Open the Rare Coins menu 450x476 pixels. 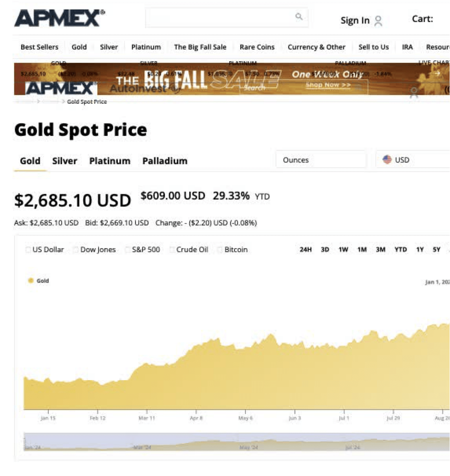(257, 47)
